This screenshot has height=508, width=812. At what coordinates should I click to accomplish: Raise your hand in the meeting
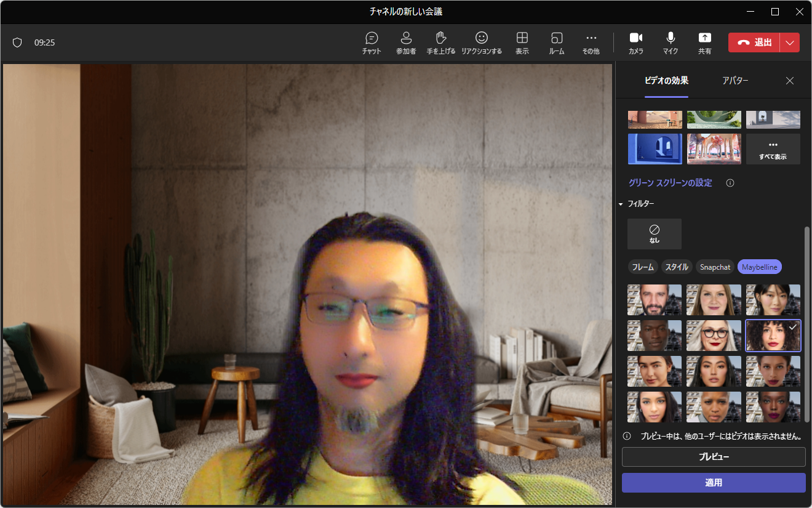440,42
